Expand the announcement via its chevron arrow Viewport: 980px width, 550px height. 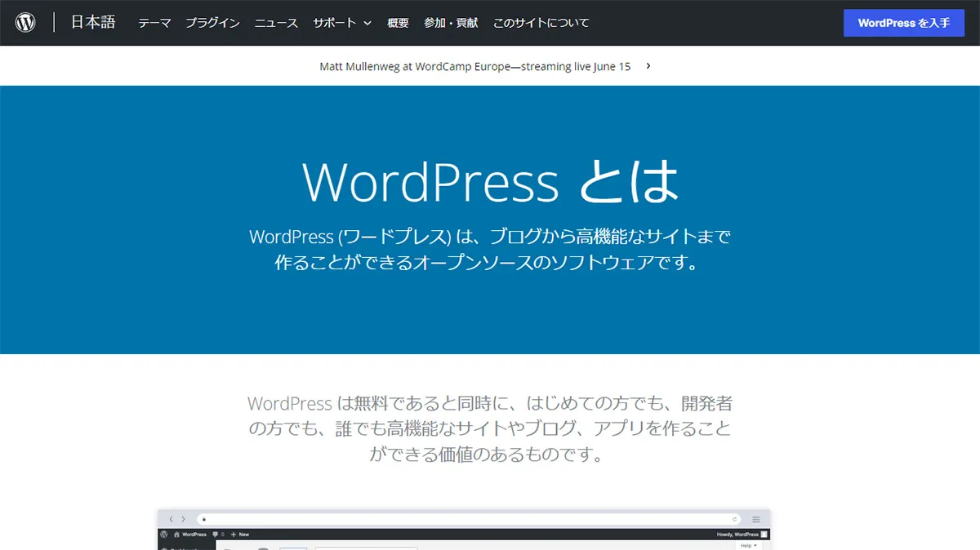point(647,66)
